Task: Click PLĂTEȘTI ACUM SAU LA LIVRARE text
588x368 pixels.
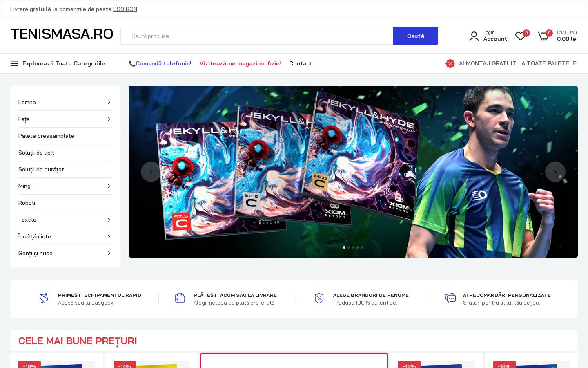Action: (235, 295)
